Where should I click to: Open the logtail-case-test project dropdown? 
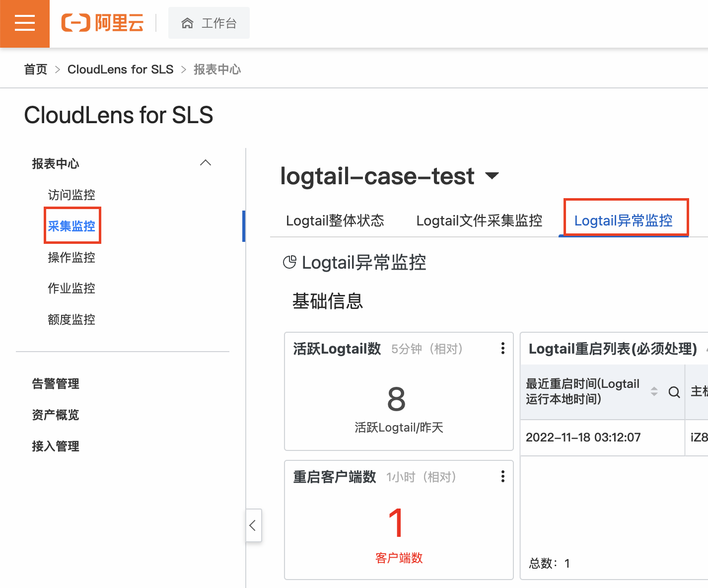tap(492, 176)
